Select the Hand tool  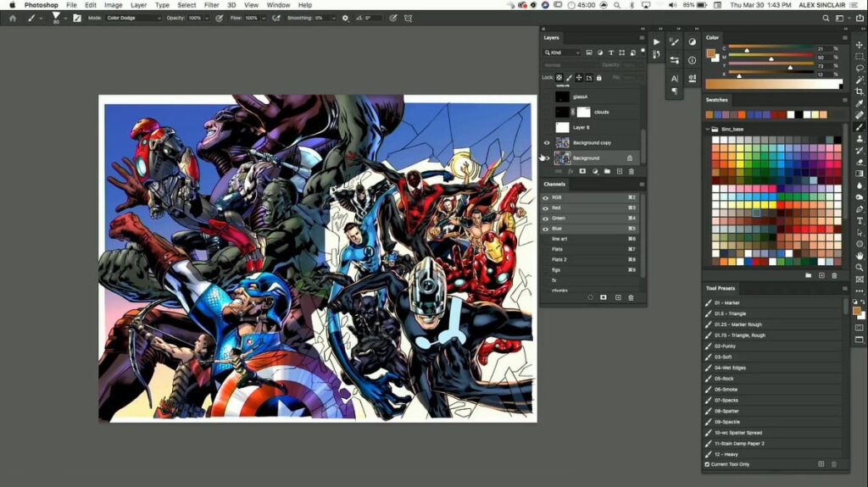click(860, 256)
